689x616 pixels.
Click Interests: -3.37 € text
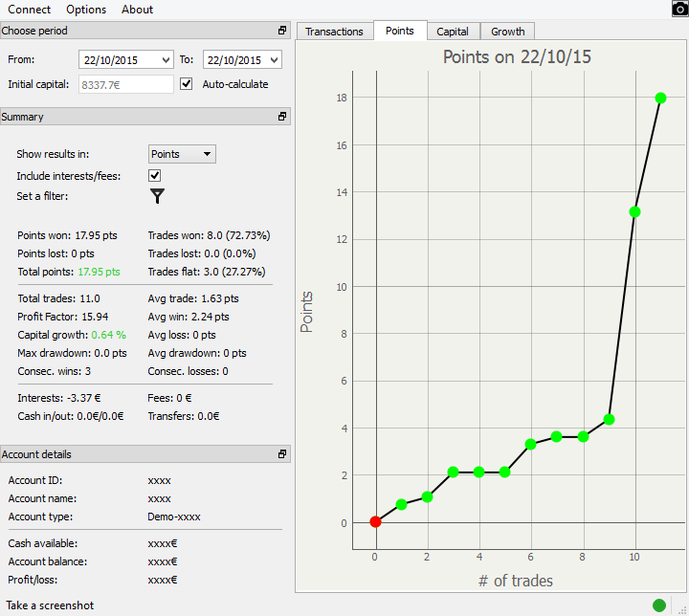pyautogui.click(x=59, y=398)
